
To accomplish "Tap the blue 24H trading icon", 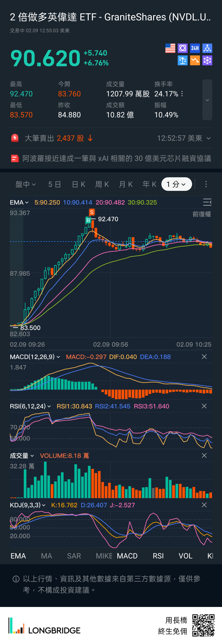I will pyautogui.click(x=195, y=48).
